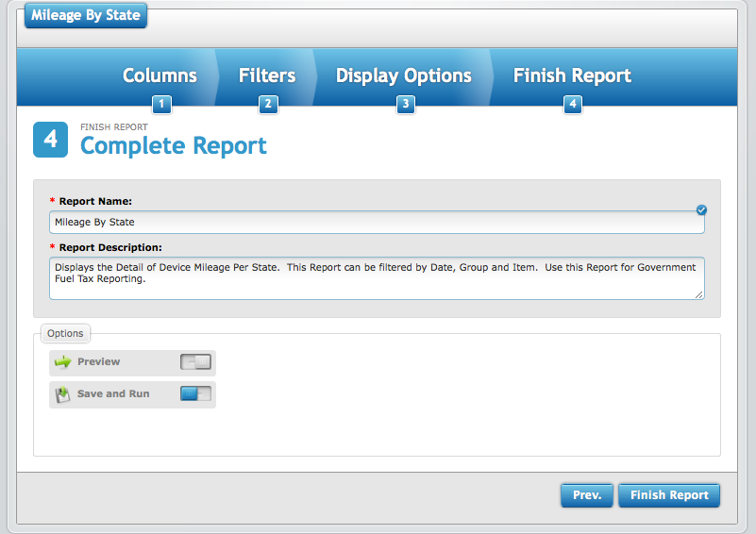Screen dimensions: 756x534
Task: Click step number 2 badge
Action: (268, 104)
